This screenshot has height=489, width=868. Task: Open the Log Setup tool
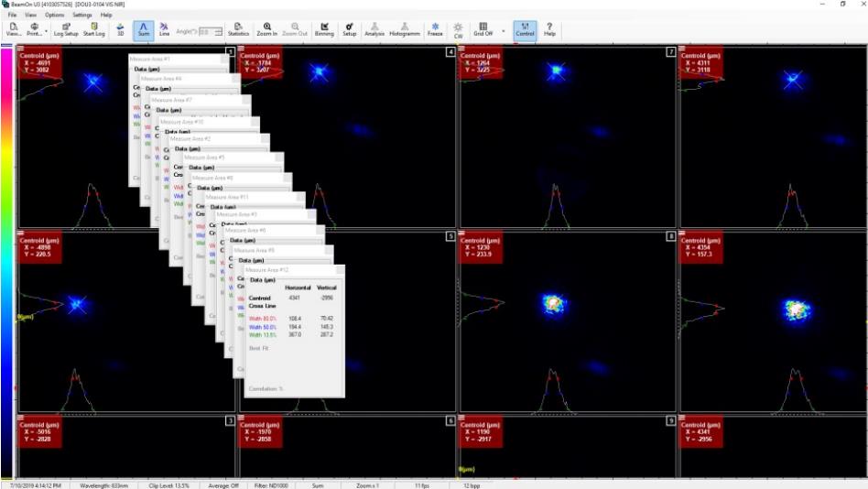click(x=66, y=29)
